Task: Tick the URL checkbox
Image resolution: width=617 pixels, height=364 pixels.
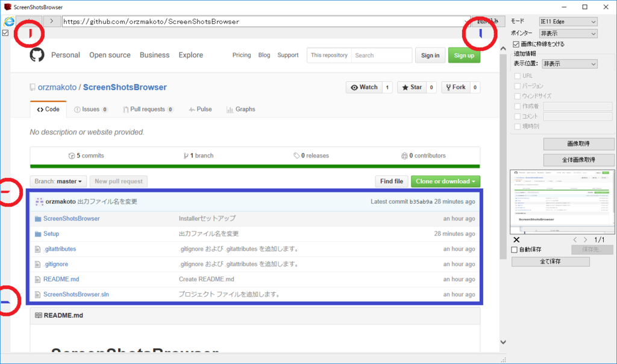Action: (518, 76)
